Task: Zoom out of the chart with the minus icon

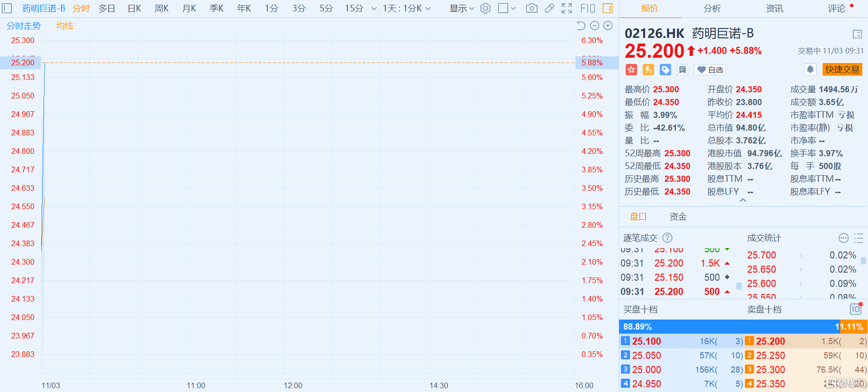Action: coord(595,26)
